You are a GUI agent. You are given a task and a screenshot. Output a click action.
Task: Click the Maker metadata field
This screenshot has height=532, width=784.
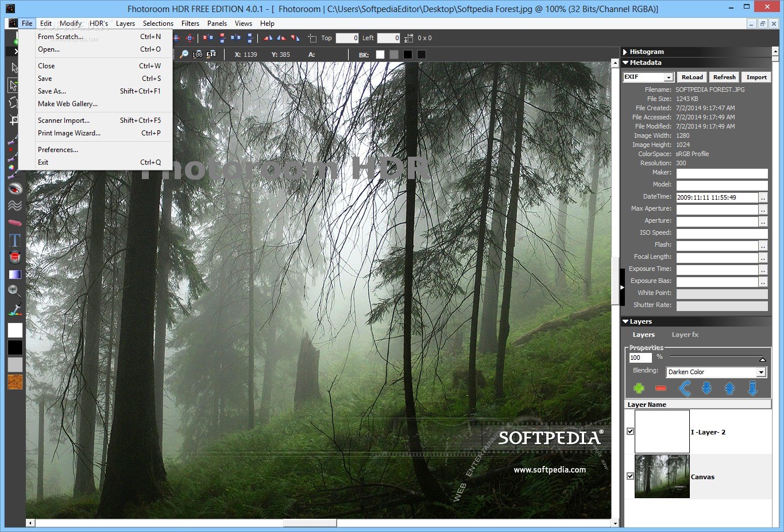[722, 173]
